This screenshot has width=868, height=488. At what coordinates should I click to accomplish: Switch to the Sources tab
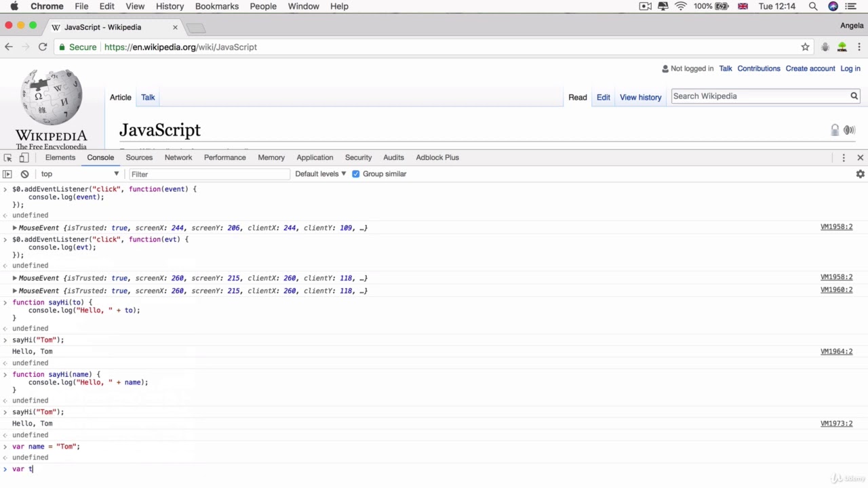click(x=139, y=157)
